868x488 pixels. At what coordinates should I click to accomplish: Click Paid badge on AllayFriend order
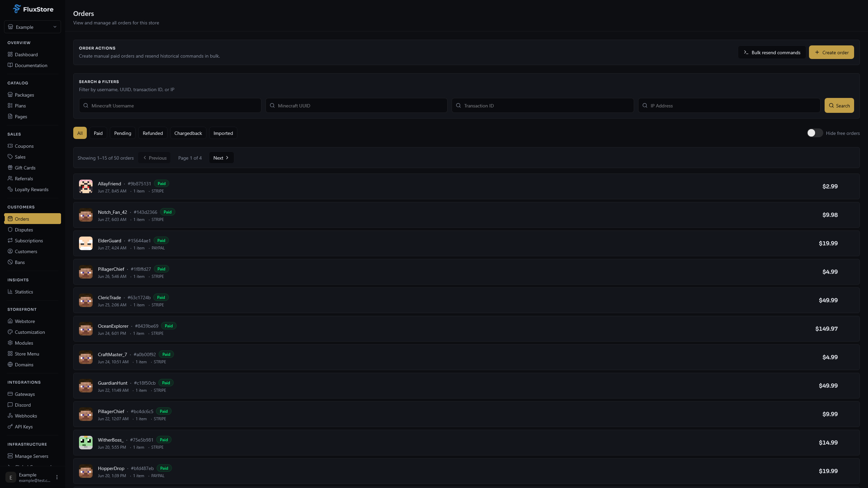pyautogui.click(x=161, y=183)
